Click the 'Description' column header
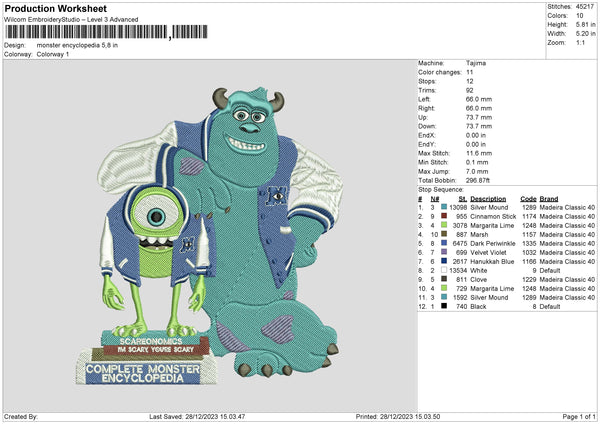Image resolution: width=600 pixels, height=424 pixels. pyautogui.click(x=488, y=199)
